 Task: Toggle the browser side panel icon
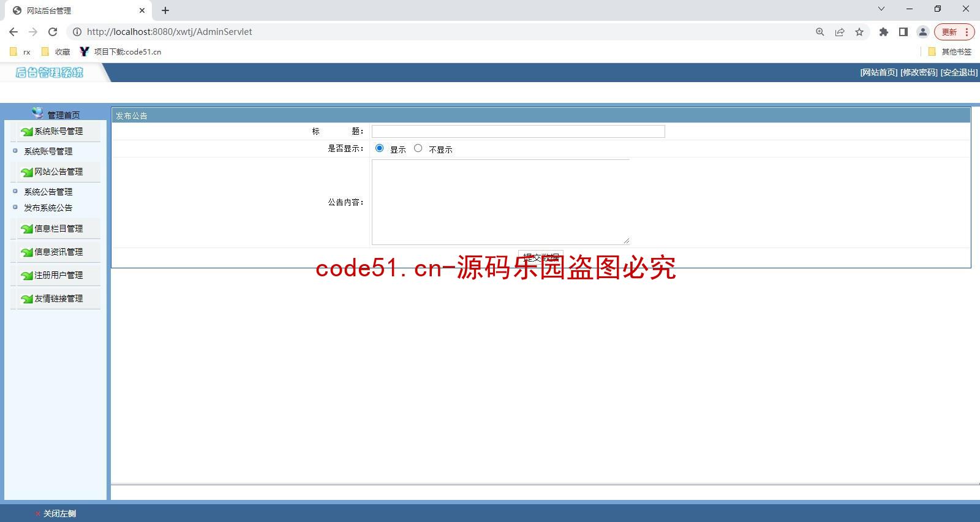coord(903,32)
